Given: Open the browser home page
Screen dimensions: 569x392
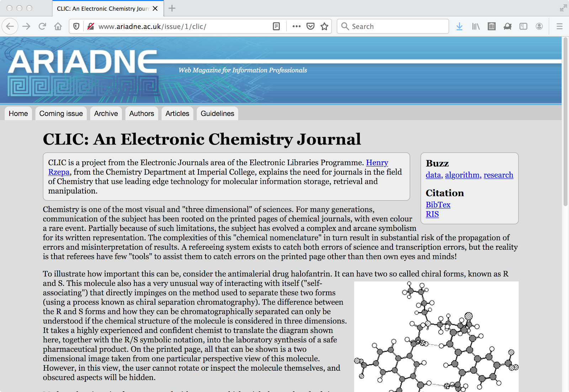Looking at the screenshot, I should click(58, 26).
